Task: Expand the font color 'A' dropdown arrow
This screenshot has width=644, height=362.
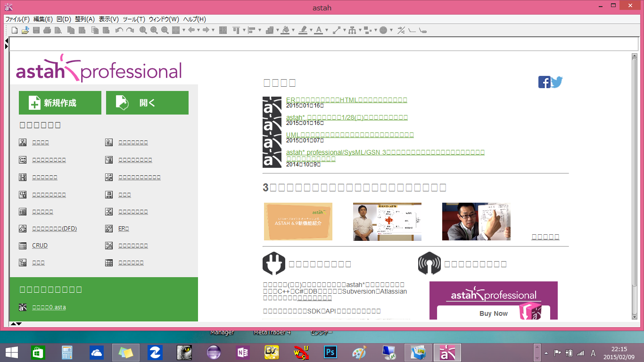Action: 327,30
